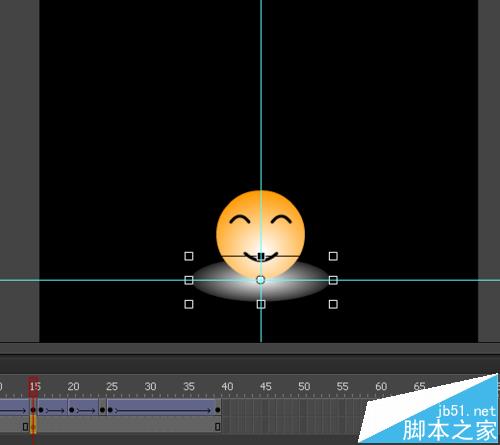Select the orange smiley face by its left eye
The image size is (500, 445).
[240, 219]
